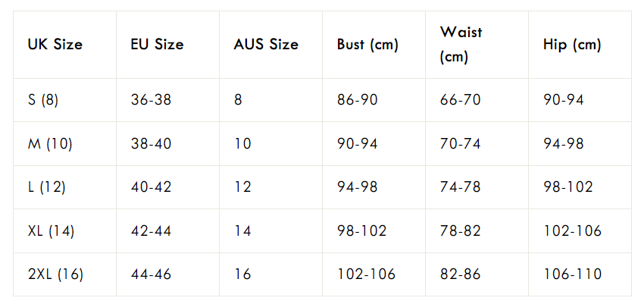
Task: Click the Waist (cm) column header
Action: [477, 45]
